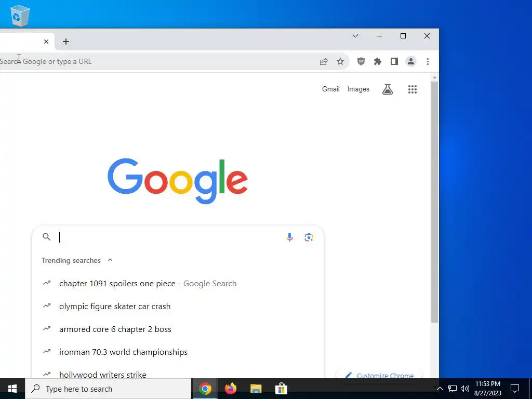This screenshot has width=532, height=399.
Task: Open Microsoft Store from the taskbar
Action: [281, 389]
